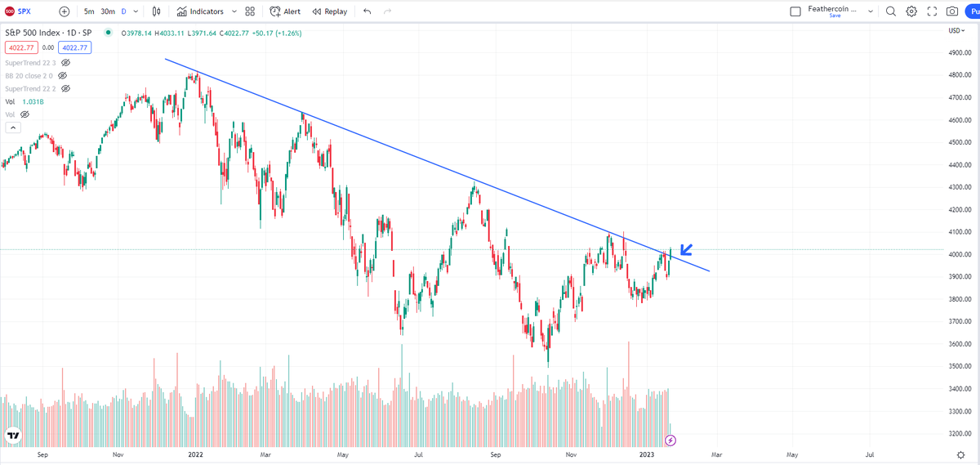The height and width of the screenshot is (465, 980).
Task: Open the candlestick chart type selector
Action: point(155,11)
